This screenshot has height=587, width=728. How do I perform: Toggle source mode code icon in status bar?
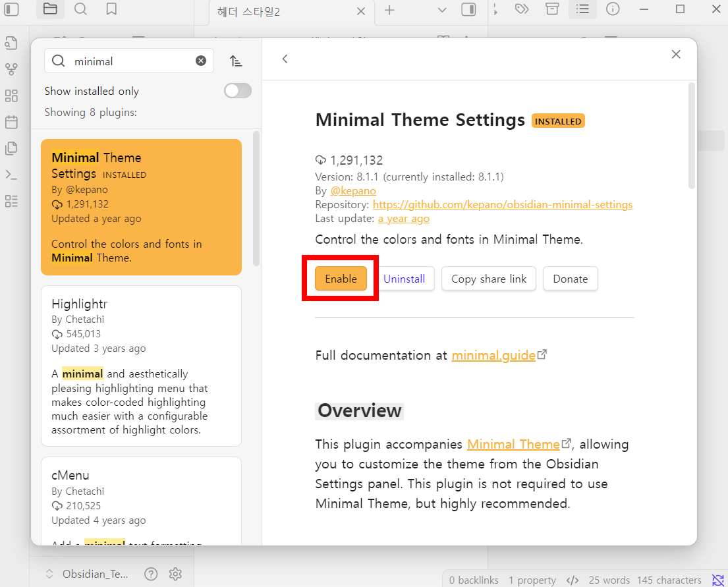(x=573, y=580)
